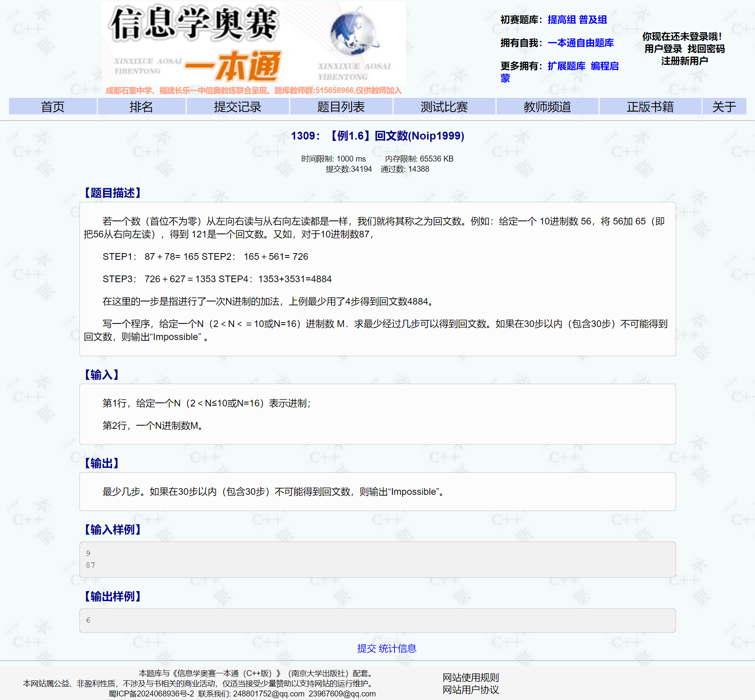Open 网站使用规则 site rules link

470,677
